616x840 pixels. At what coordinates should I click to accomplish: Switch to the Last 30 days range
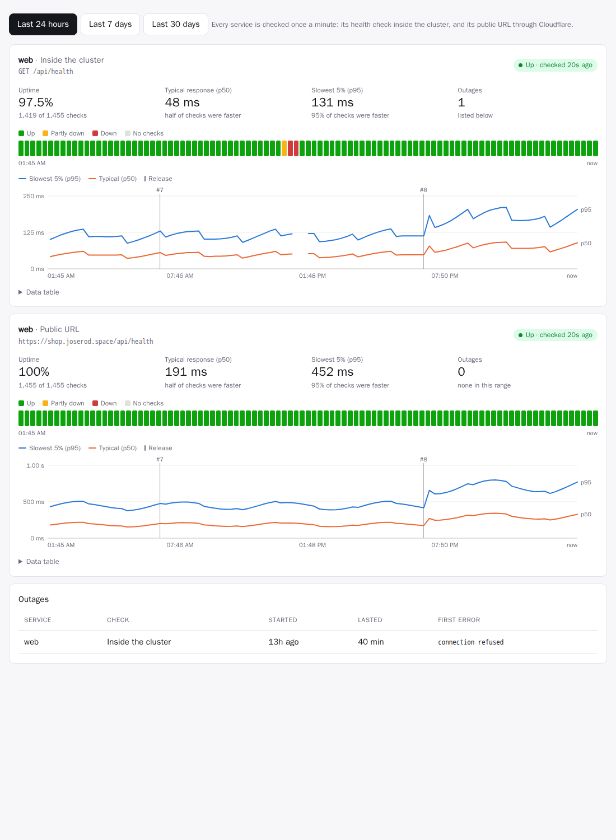pyautogui.click(x=176, y=24)
